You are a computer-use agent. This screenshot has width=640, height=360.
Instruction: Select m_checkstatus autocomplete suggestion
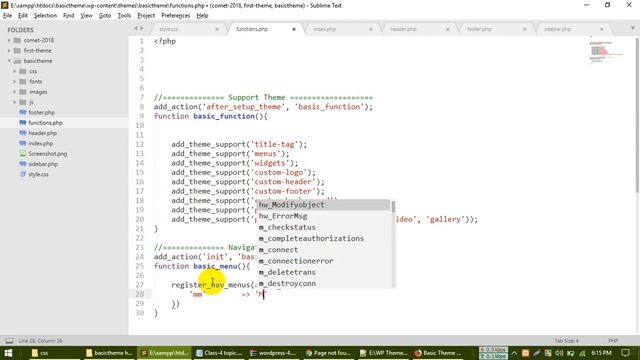(x=323, y=227)
